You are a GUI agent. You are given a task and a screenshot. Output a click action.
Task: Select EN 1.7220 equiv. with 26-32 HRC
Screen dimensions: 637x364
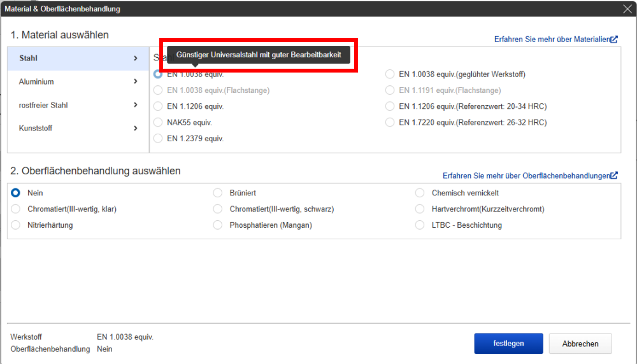point(390,122)
